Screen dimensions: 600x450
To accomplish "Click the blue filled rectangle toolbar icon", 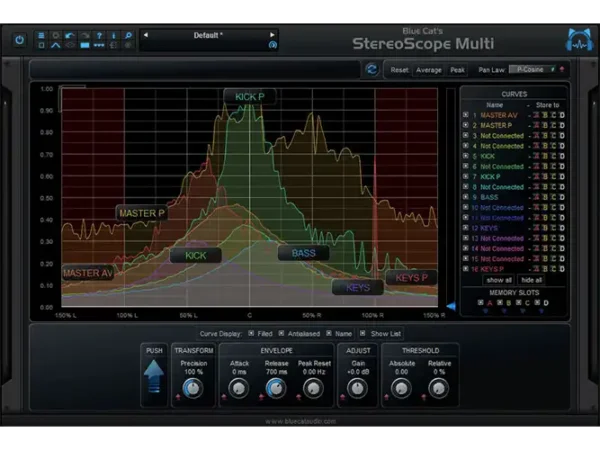I will click(x=85, y=45).
